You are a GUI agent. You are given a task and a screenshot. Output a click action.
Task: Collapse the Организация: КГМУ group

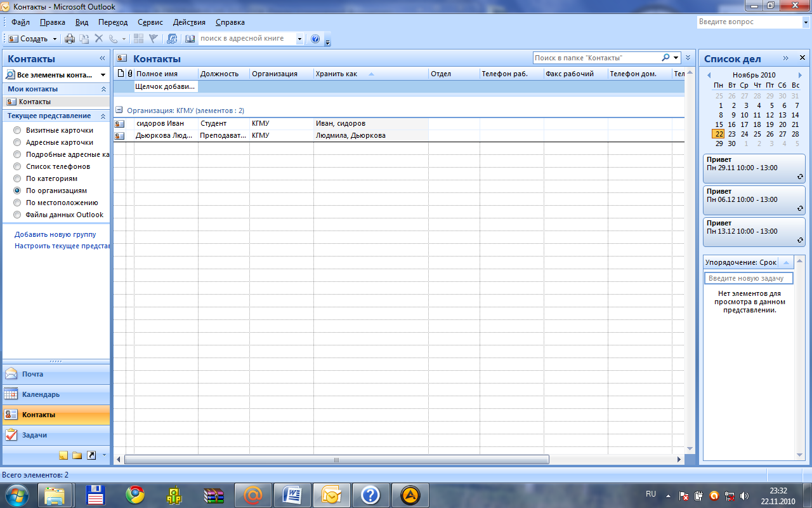tap(119, 110)
